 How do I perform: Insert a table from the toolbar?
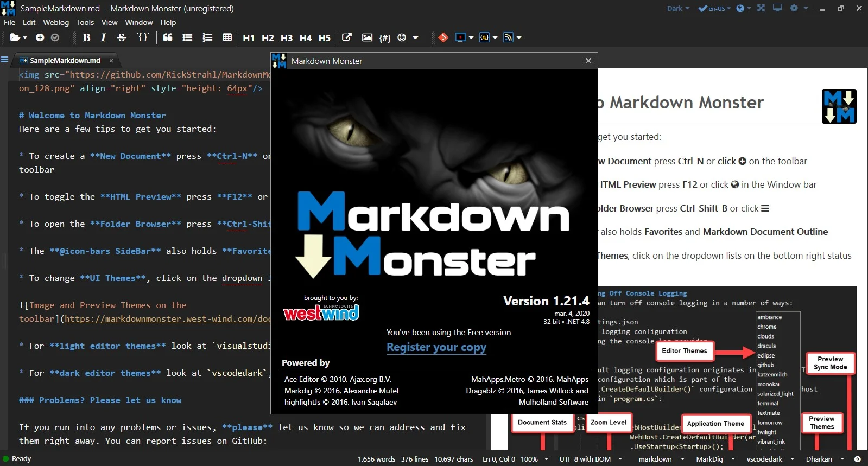[x=227, y=37]
